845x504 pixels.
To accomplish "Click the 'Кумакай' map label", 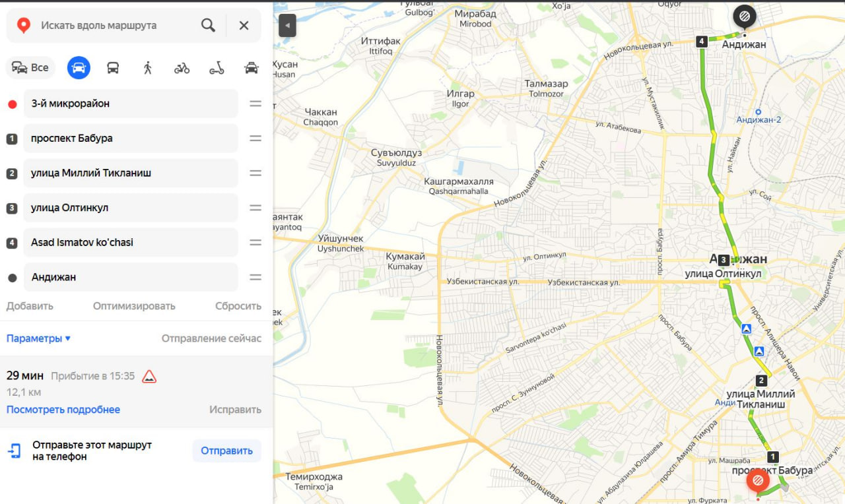I will [404, 257].
